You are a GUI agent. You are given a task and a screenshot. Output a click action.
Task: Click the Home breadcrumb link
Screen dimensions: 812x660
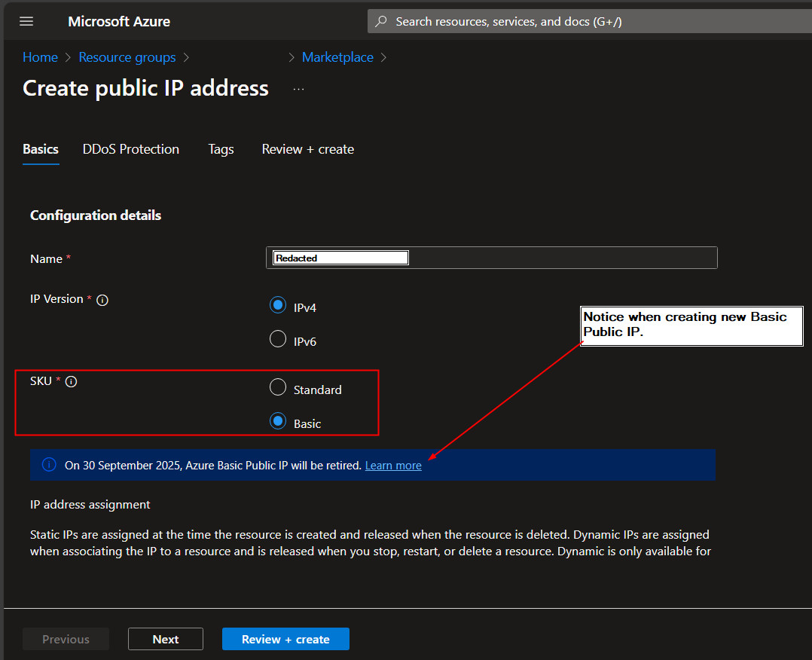(x=41, y=57)
